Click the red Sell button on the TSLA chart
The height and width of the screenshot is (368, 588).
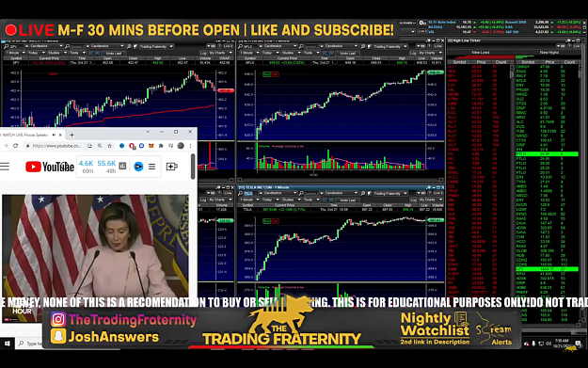click(x=275, y=221)
